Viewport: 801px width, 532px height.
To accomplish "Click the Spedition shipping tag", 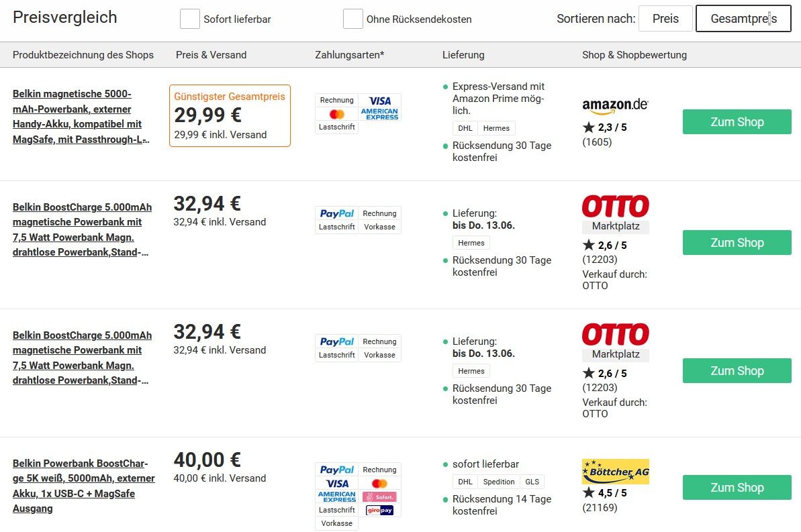I will pyautogui.click(x=499, y=482).
